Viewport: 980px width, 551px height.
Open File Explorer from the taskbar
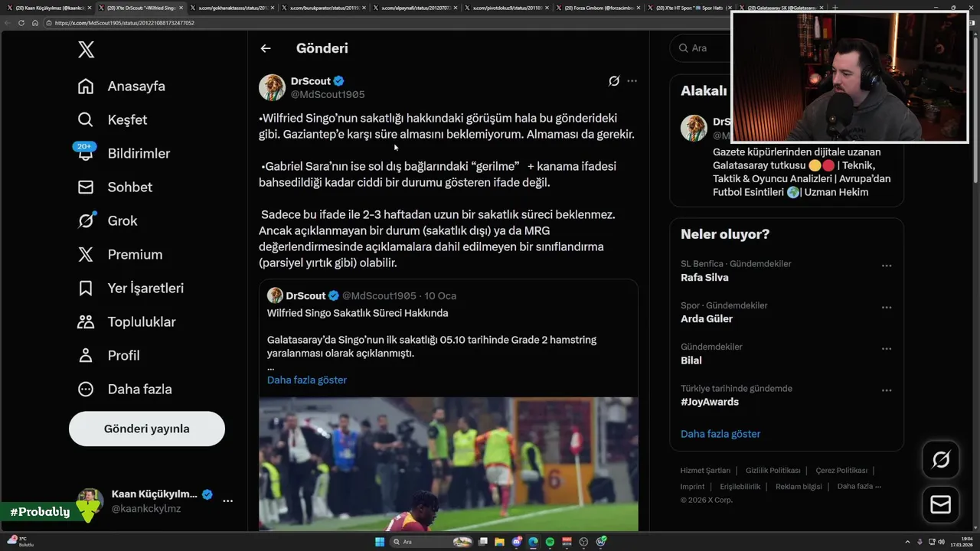coord(499,542)
